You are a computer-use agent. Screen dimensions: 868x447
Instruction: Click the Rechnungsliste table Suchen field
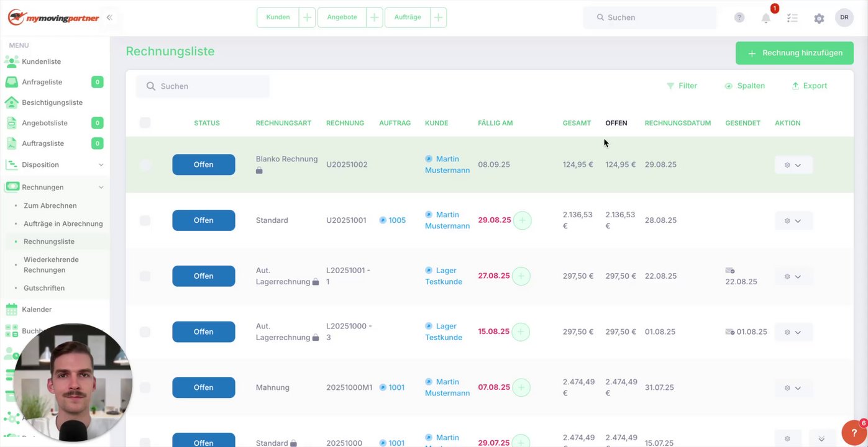tap(203, 86)
